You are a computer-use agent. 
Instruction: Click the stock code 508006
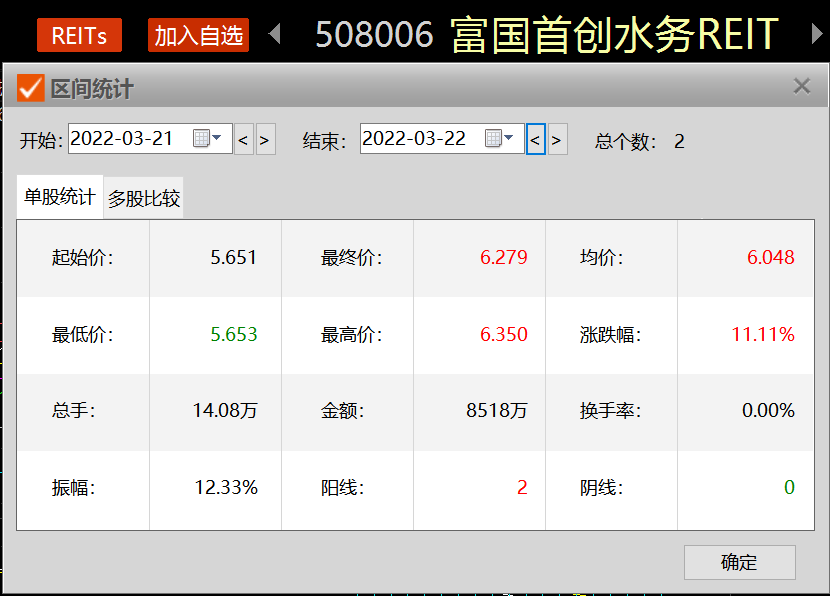coord(374,35)
